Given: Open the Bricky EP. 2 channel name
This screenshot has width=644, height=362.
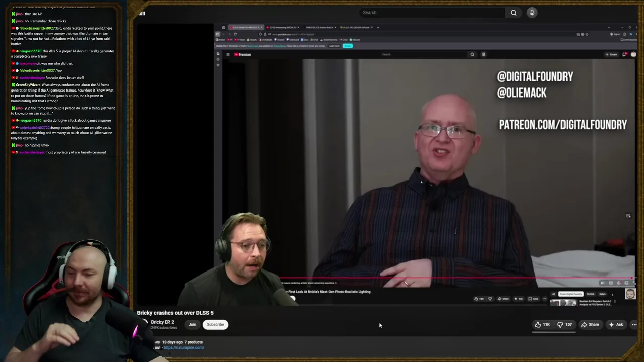Looking at the screenshot, I should coord(162,322).
